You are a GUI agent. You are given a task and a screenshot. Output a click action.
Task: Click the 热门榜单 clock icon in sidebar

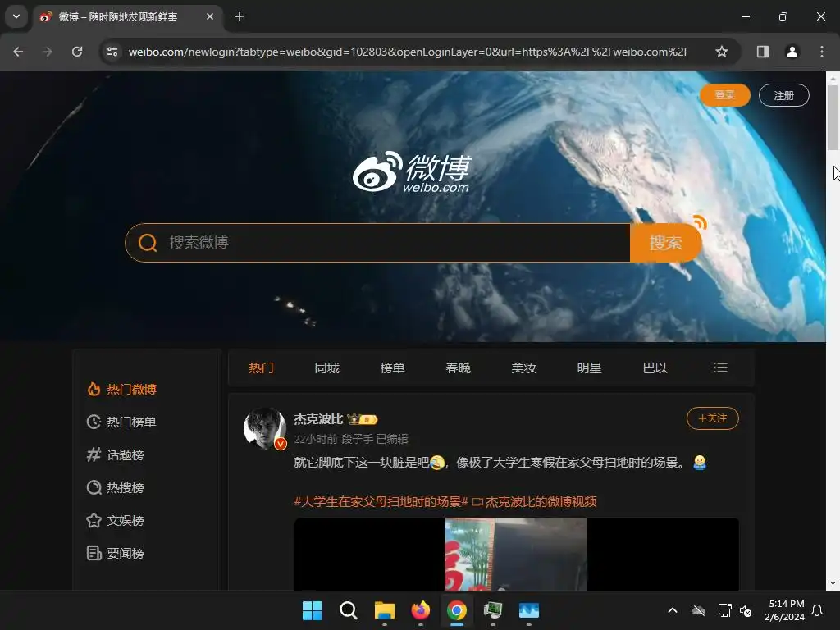pyautogui.click(x=94, y=422)
